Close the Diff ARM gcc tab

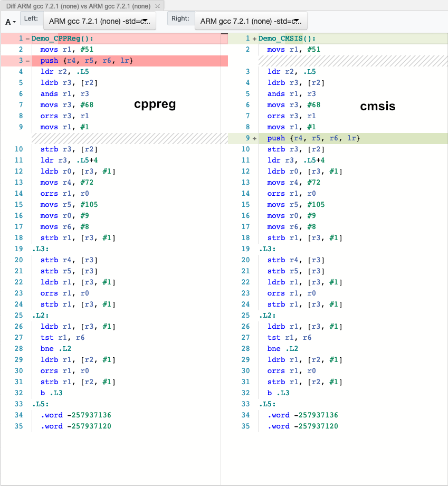(157, 6)
